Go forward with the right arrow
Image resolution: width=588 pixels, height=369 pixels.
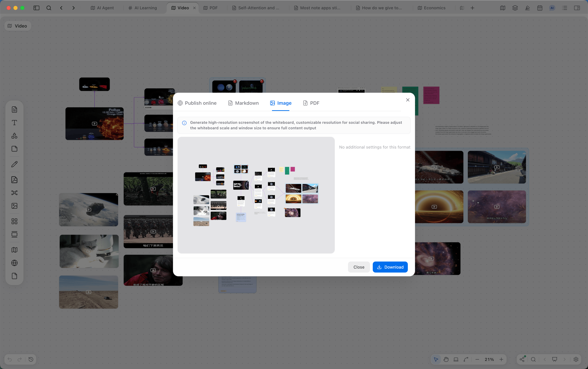(x=73, y=8)
